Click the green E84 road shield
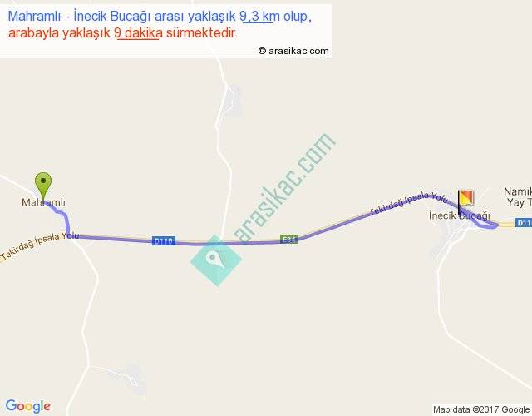 point(289,240)
